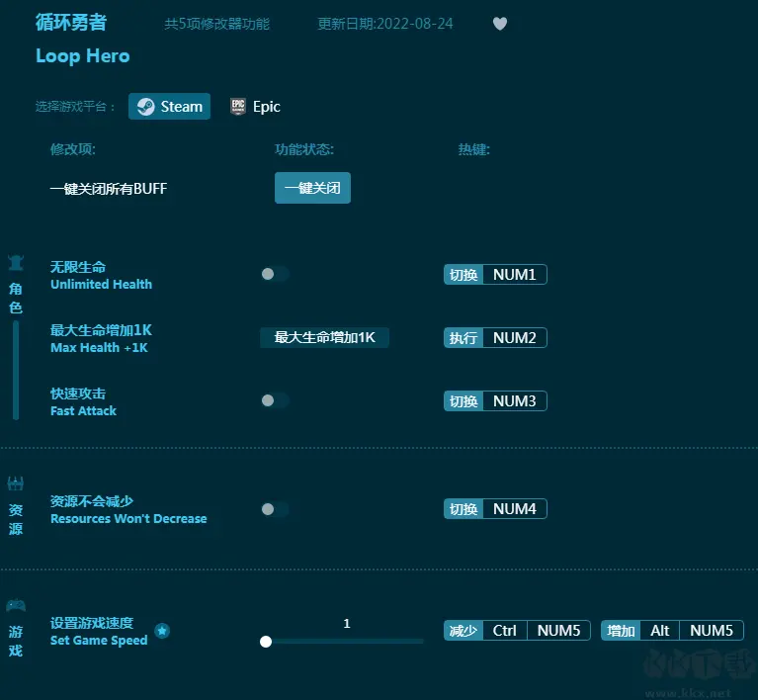Click the Alt modifier key for 增加 speed
The width and height of the screenshot is (758, 700).
click(659, 631)
